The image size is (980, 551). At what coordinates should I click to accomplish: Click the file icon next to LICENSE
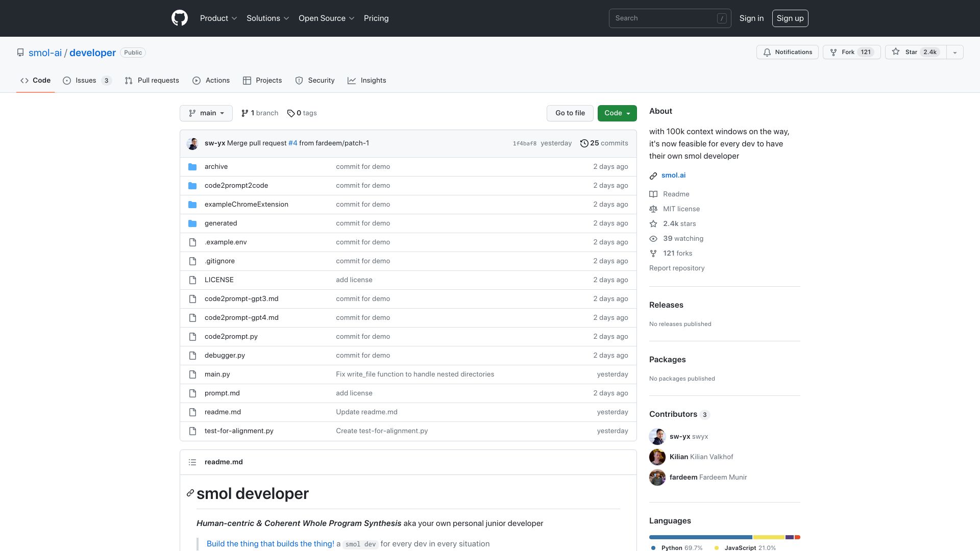click(192, 280)
